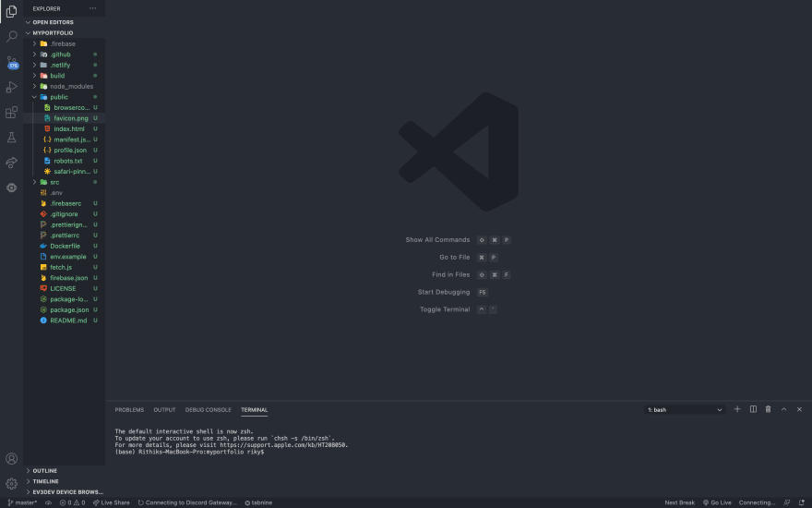Open README.md file
Viewport: 812px width, 508px height.
(x=65, y=321)
